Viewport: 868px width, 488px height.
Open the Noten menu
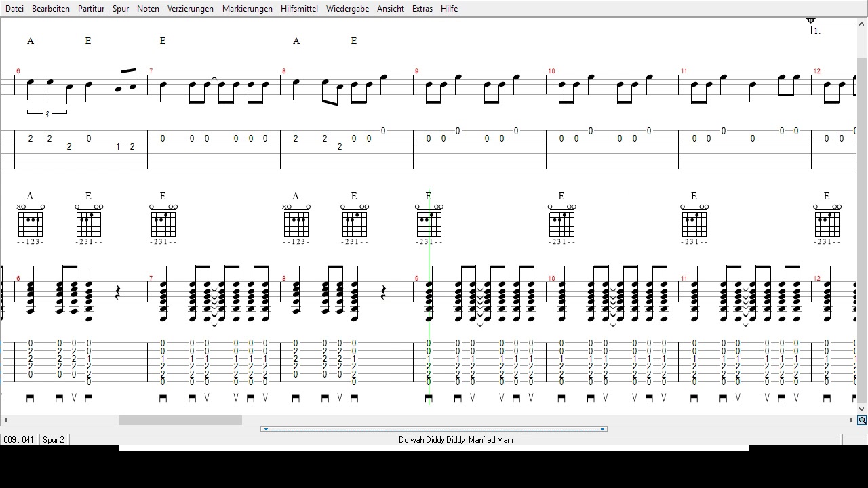coord(148,9)
